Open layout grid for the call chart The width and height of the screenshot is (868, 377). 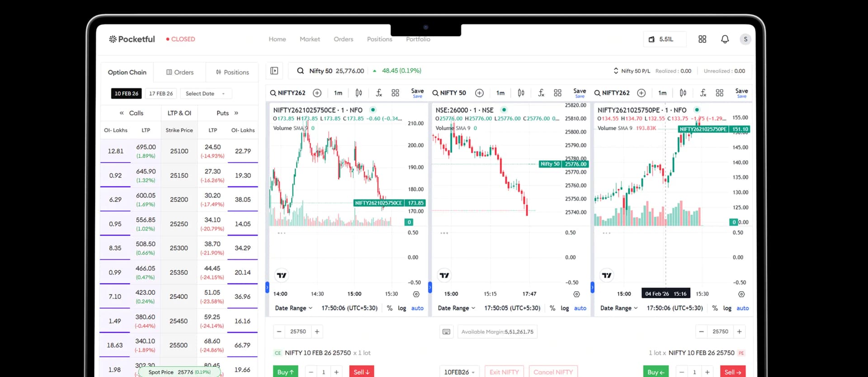tap(395, 93)
